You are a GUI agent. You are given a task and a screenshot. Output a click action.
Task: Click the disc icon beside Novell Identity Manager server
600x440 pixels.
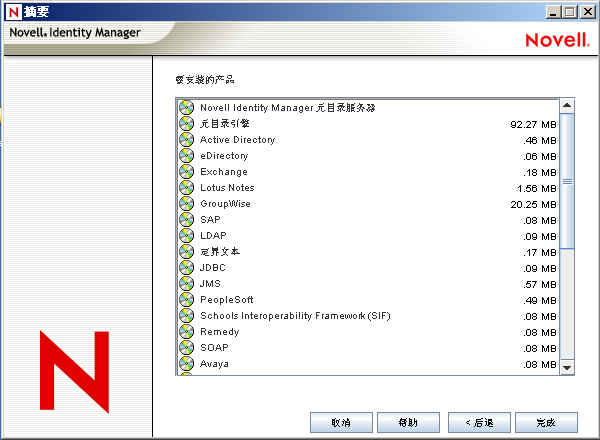186,108
